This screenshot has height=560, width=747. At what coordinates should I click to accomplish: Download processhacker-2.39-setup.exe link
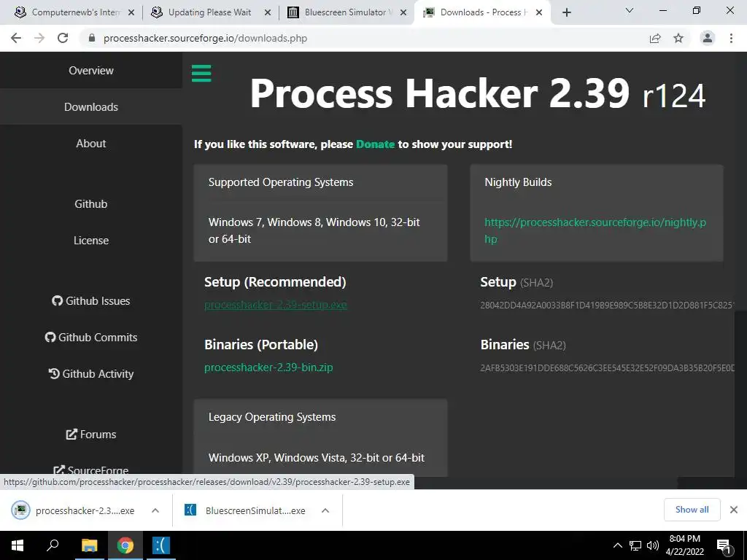tap(275, 305)
